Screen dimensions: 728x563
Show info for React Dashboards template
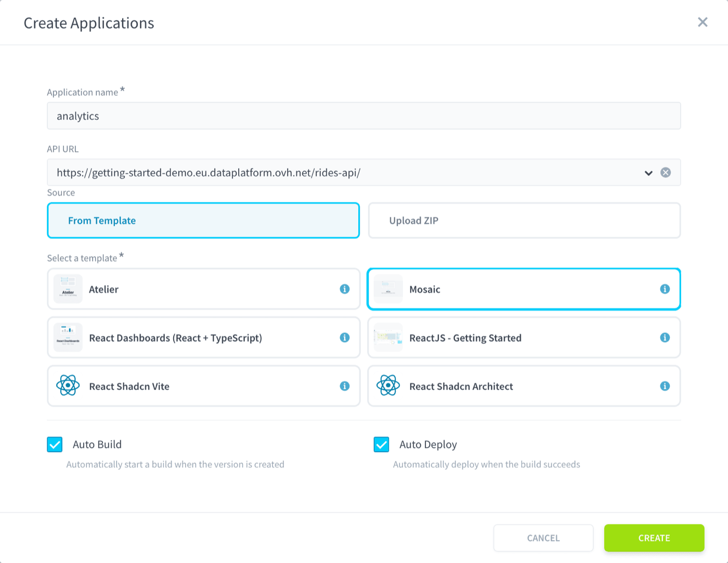(x=345, y=338)
